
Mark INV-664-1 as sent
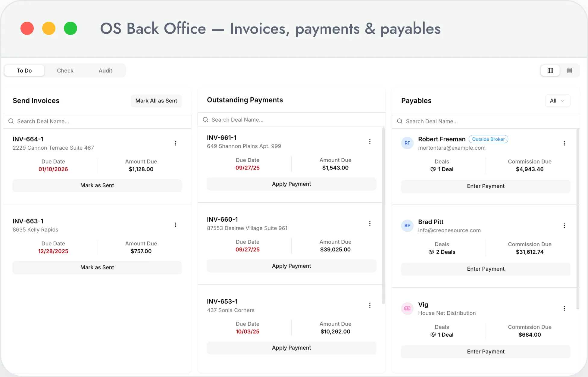point(97,185)
